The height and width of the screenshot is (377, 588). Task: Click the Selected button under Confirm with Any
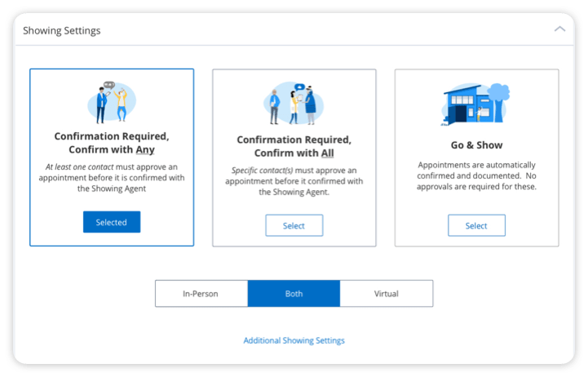tap(112, 222)
